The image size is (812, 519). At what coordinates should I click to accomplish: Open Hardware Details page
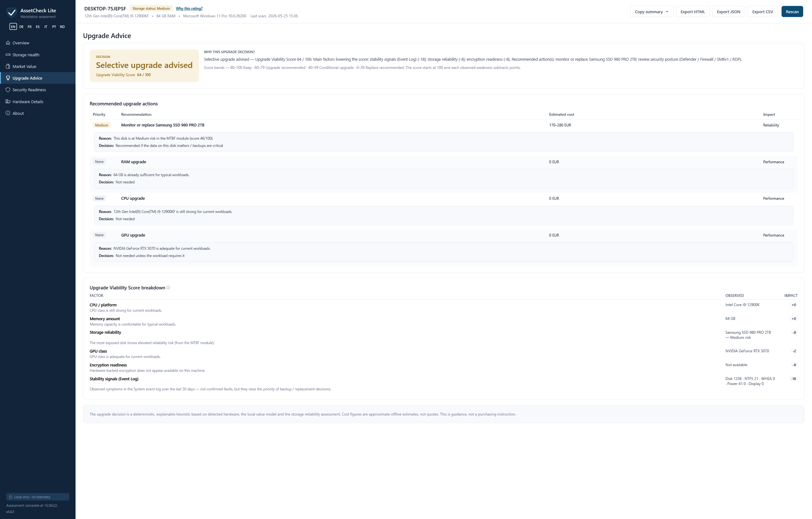[x=38, y=101]
